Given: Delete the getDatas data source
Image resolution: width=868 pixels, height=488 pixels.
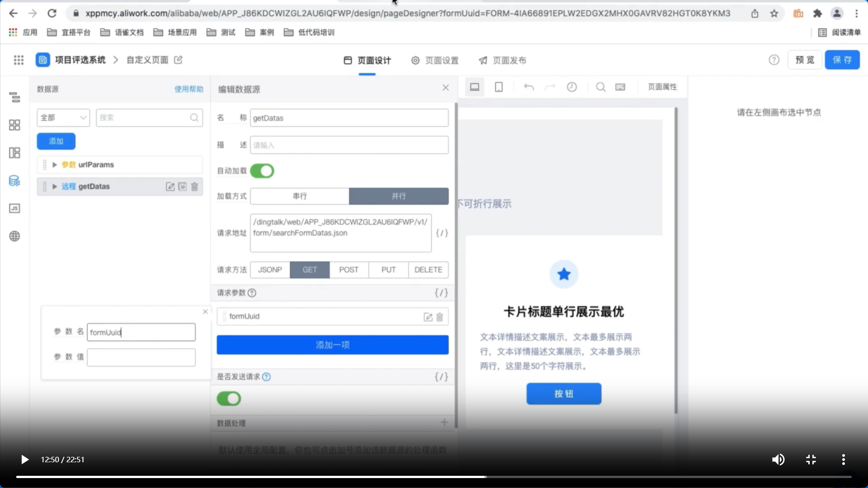Looking at the screenshot, I should (x=194, y=187).
